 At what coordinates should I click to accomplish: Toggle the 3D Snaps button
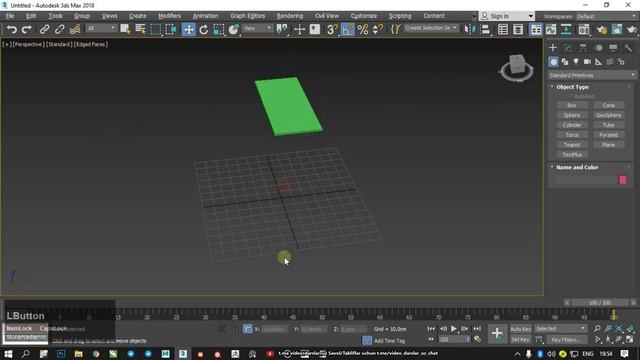[x=332, y=29]
